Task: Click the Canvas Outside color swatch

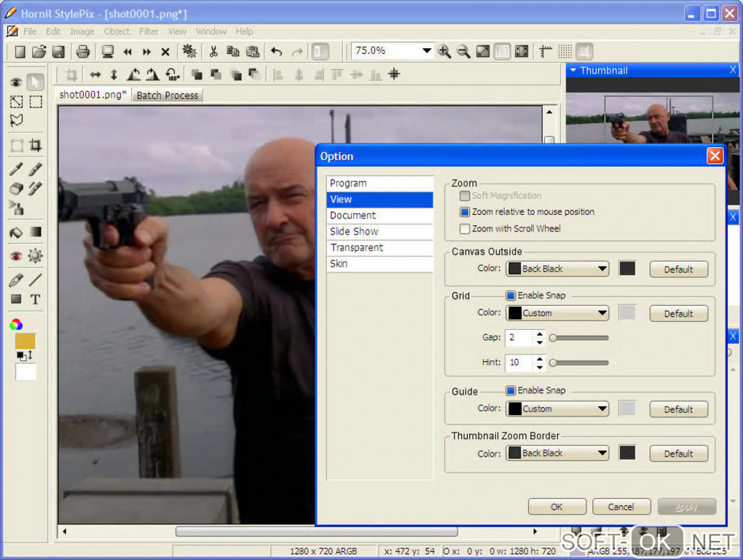Action: 627,268
